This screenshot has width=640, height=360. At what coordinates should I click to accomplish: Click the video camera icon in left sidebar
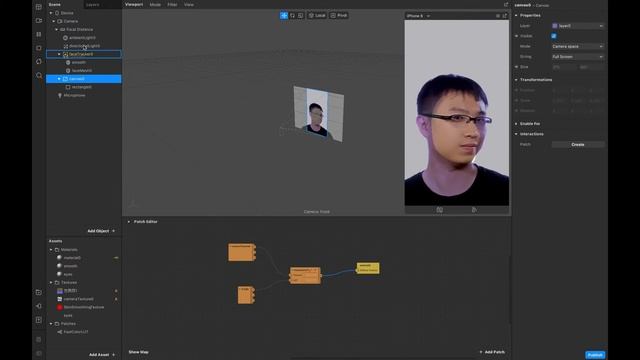click(39, 20)
